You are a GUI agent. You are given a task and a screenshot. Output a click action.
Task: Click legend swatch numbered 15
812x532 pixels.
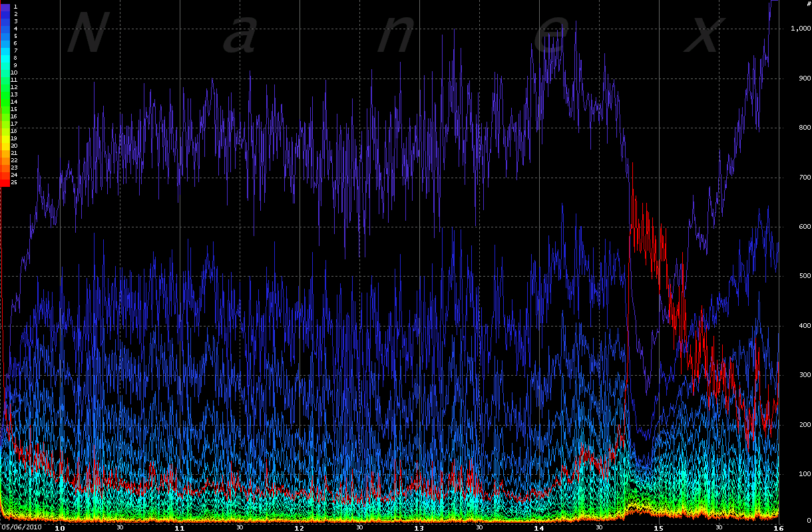tap(5, 108)
